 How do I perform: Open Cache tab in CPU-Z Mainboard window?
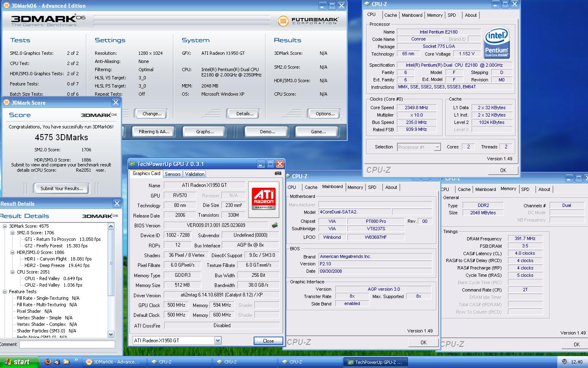click(x=311, y=187)
